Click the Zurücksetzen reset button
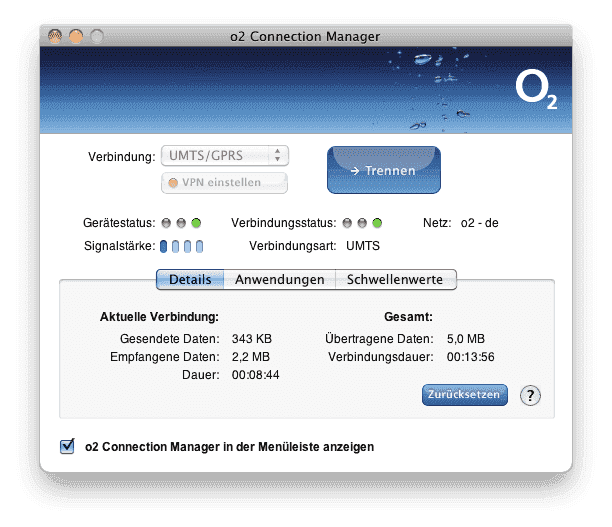Screen dimensions: 612x527 point(464,395)
